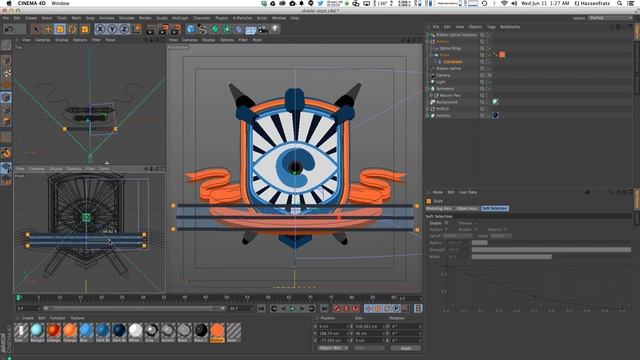The height and width of the screenshot is (360, 640).
Task: Expand the Ribbon object in hierarchy
Action: (x=427, y=42)
